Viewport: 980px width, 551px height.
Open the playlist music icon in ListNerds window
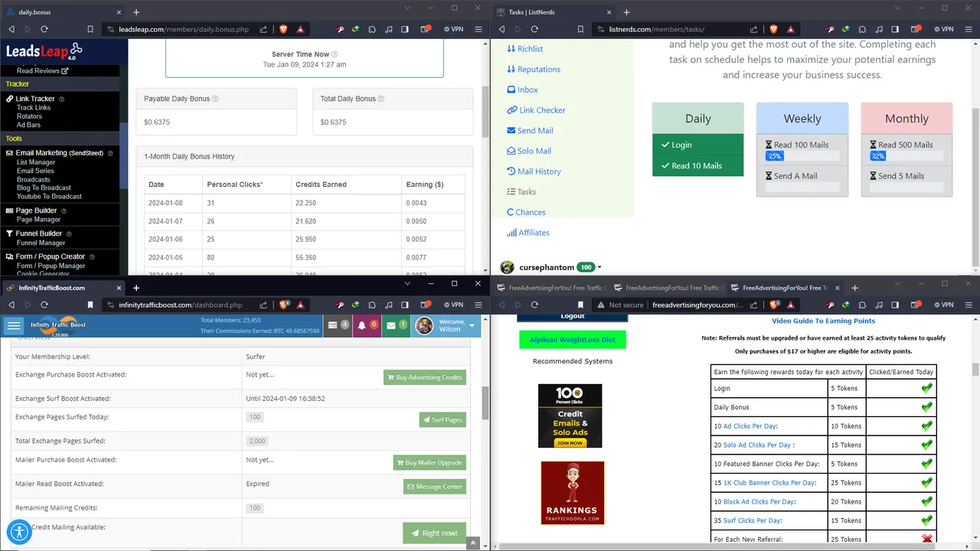[879, 29]
